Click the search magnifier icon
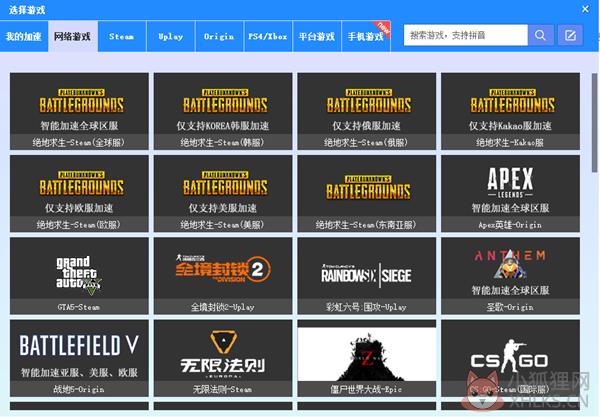 [x=540, y=36]
